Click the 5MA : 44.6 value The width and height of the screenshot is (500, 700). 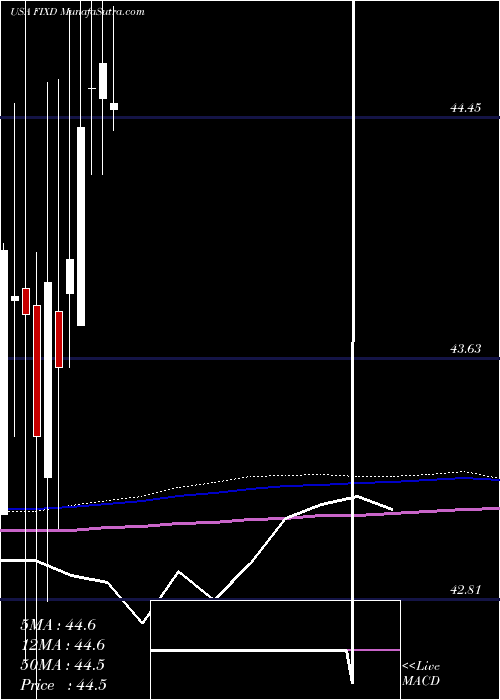coord(58,625)
